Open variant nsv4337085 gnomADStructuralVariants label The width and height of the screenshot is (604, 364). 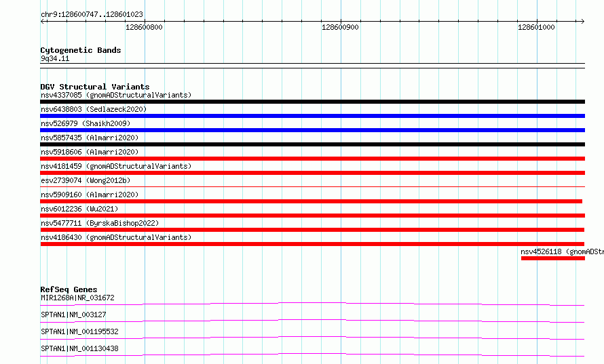116,95
